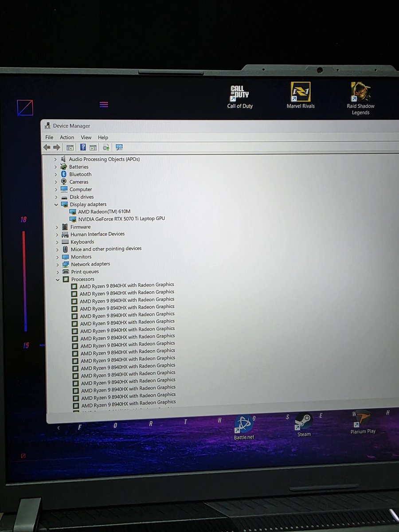Expand the Batteries category chevron
Screen dimensions: 399x532
(56, 167)
